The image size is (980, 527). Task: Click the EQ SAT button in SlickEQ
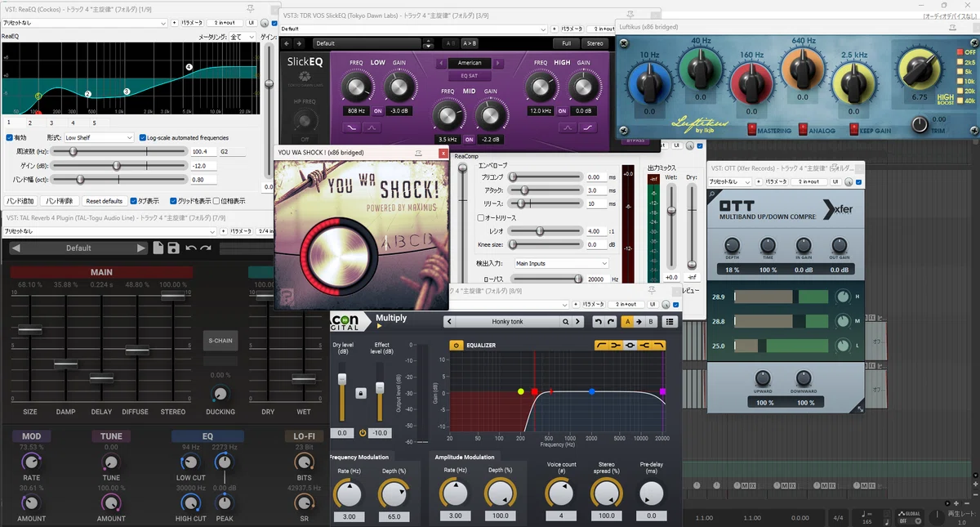470,76
